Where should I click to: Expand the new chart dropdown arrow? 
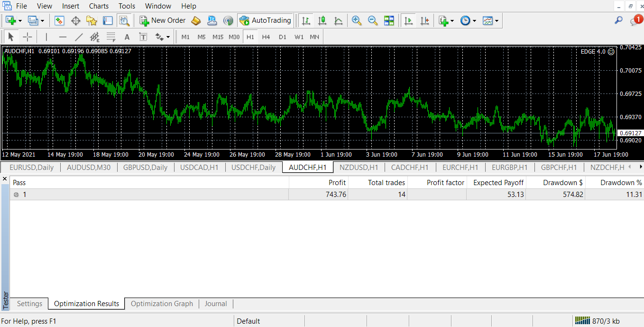20,21
